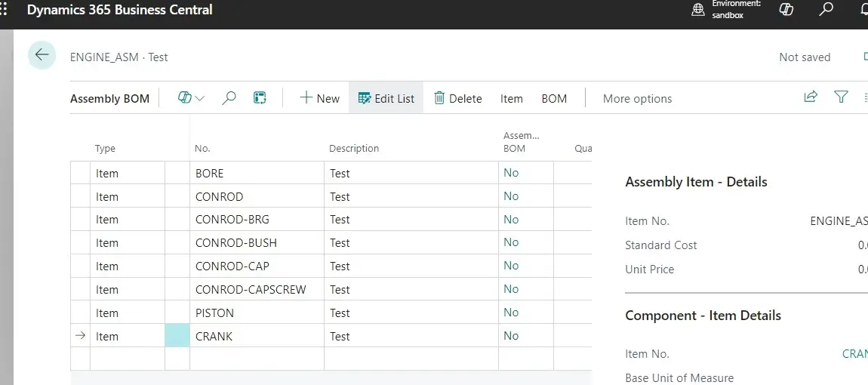
Task: Expand the Copilot dropdown in toolbar
Action: pos(192,98)
